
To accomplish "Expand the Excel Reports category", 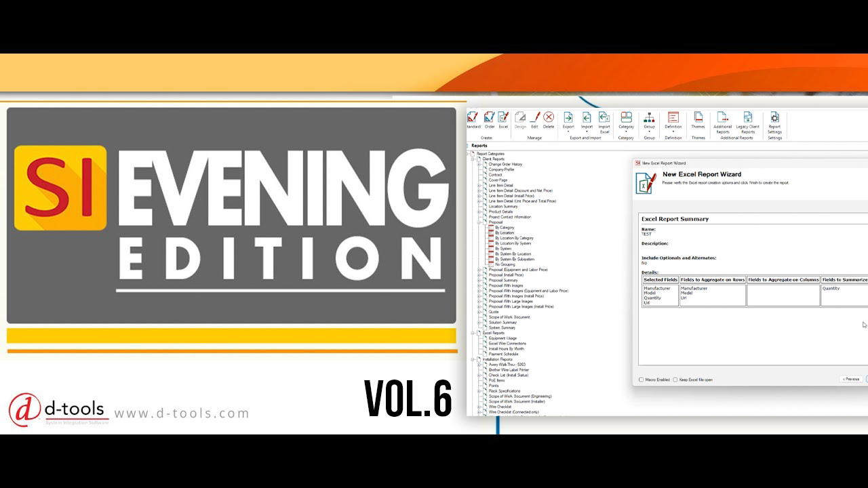I will (472, 333).
